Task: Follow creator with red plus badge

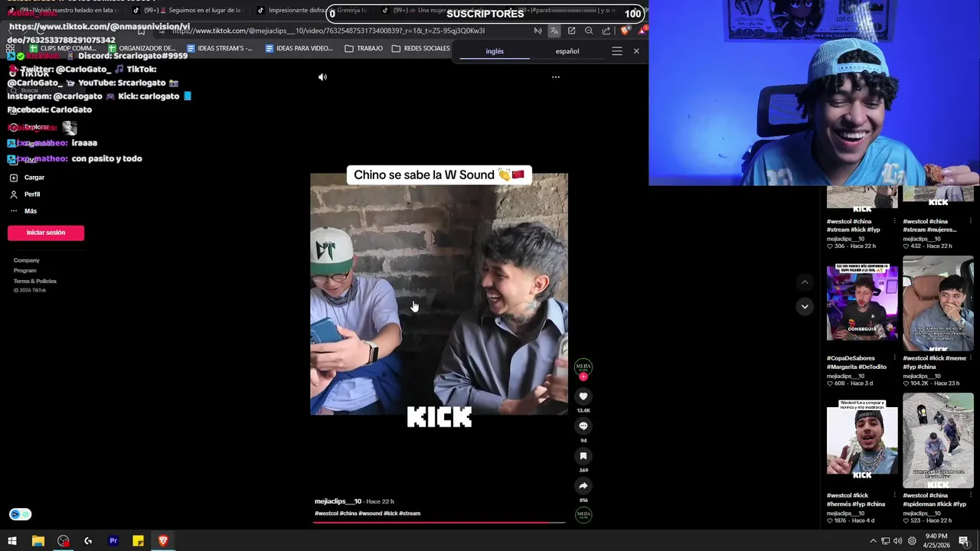Action: 583,377
